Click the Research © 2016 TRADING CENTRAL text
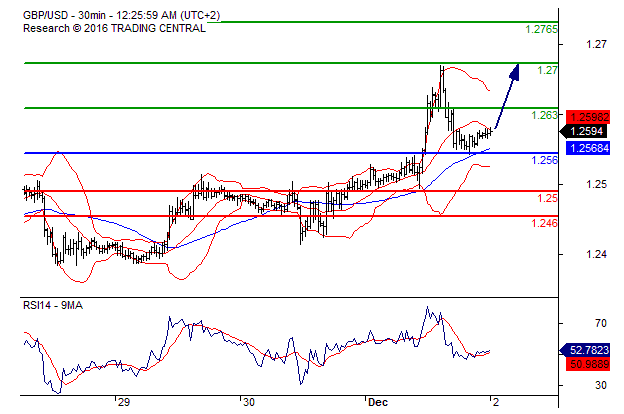This screenshot has width=624, height=414. tap(115, 28)
